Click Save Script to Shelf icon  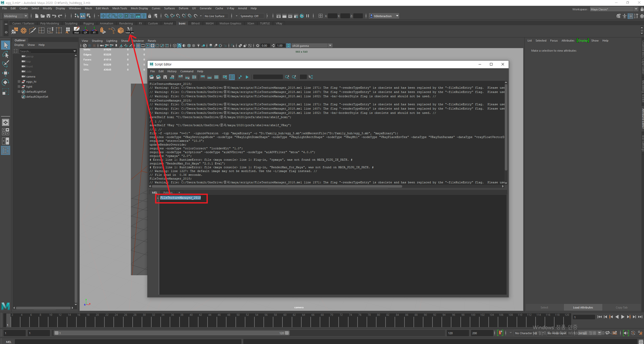pyautogui.click(x=172, y=77)
